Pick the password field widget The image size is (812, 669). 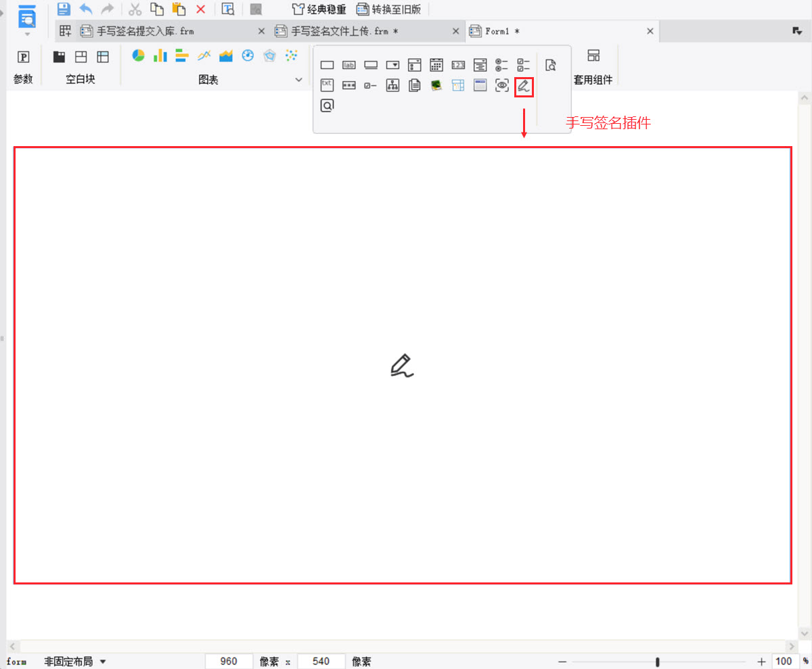tap(349, 85)
